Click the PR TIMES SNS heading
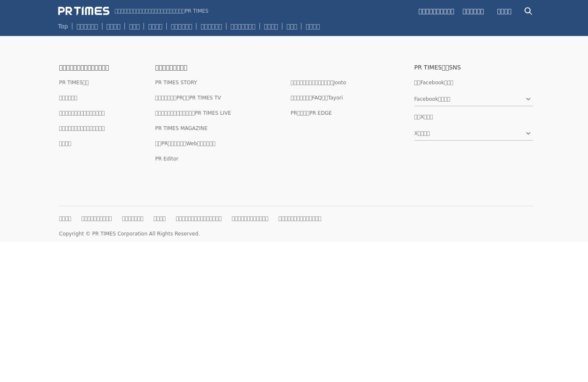The image size is (588, 382). (437, 67)
